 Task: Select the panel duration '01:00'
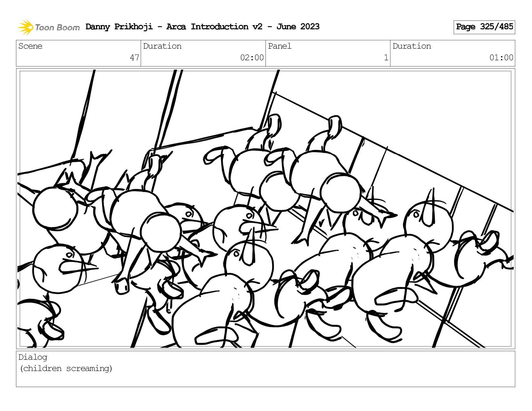pyautogui.click(x=501, y=58)
